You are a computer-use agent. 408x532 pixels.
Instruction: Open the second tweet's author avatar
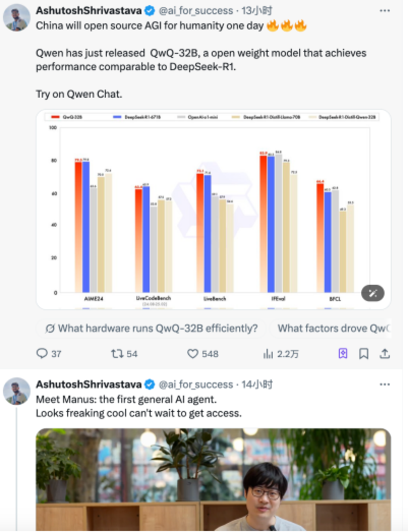click(17, 391)
